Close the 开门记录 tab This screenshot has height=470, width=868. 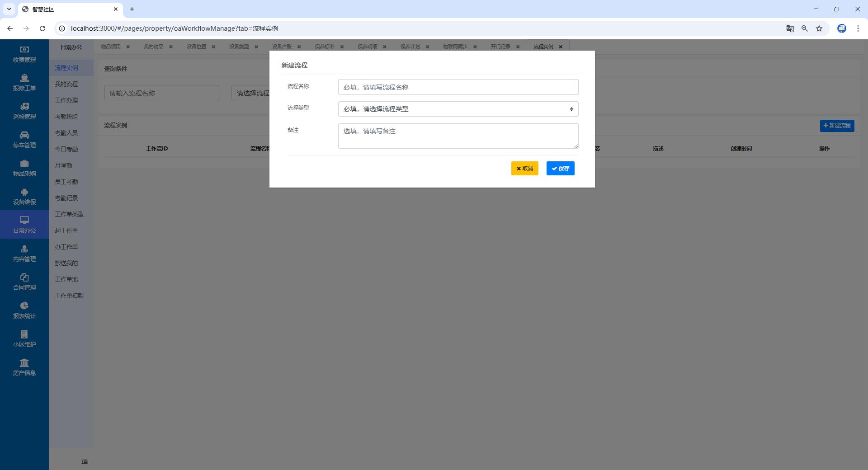click(x=518, y=47)
